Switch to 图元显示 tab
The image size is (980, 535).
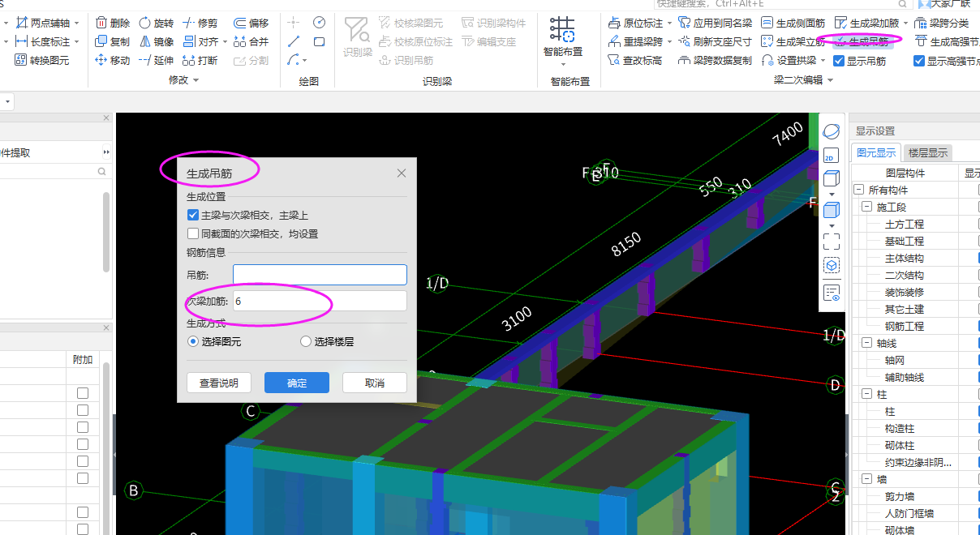click(876, 152)
